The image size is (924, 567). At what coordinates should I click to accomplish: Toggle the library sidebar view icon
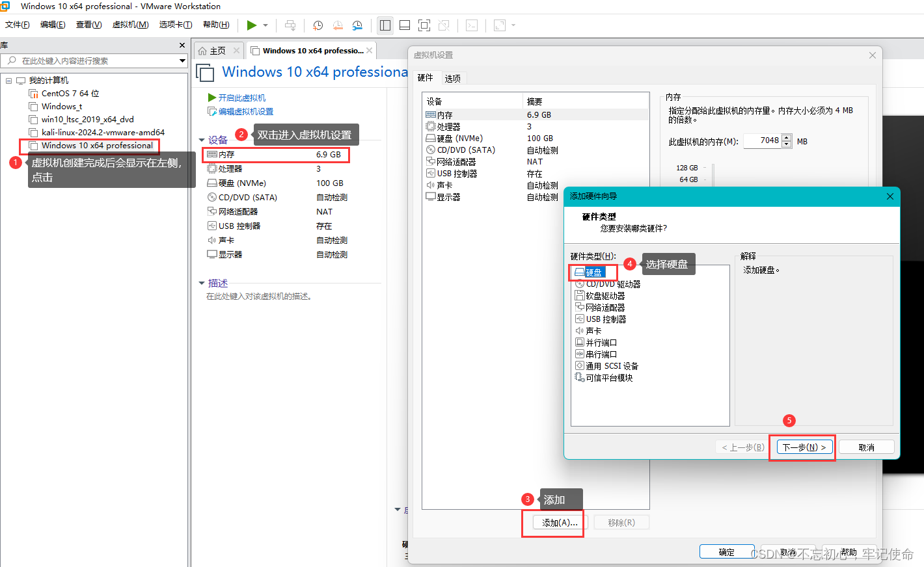pyautogui.click(x=385, y=25)
